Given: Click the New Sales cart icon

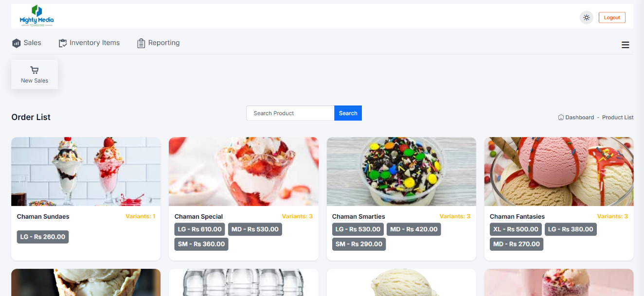Looking at the screenshot, I should click(35, 70).
